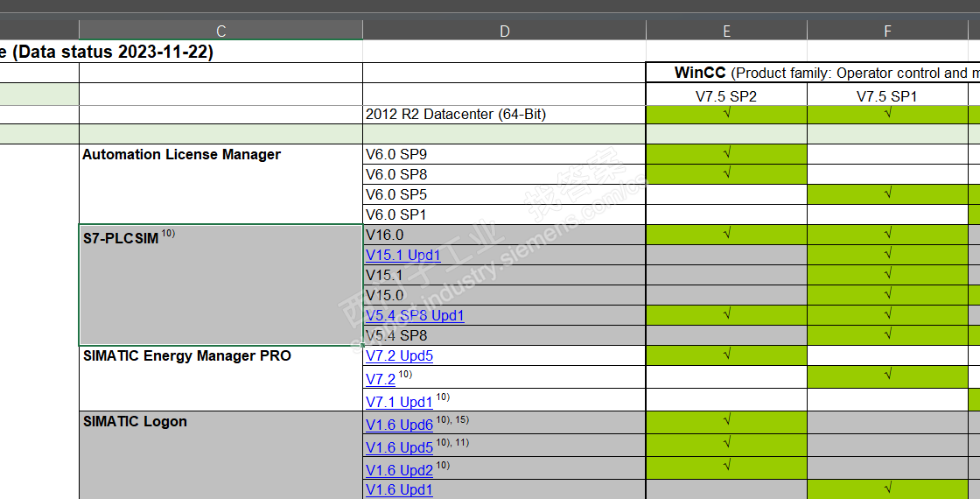Screen dimensions: 980x499
Task: Click the V6.0 SP9 cell
Action: click(504, 154)
